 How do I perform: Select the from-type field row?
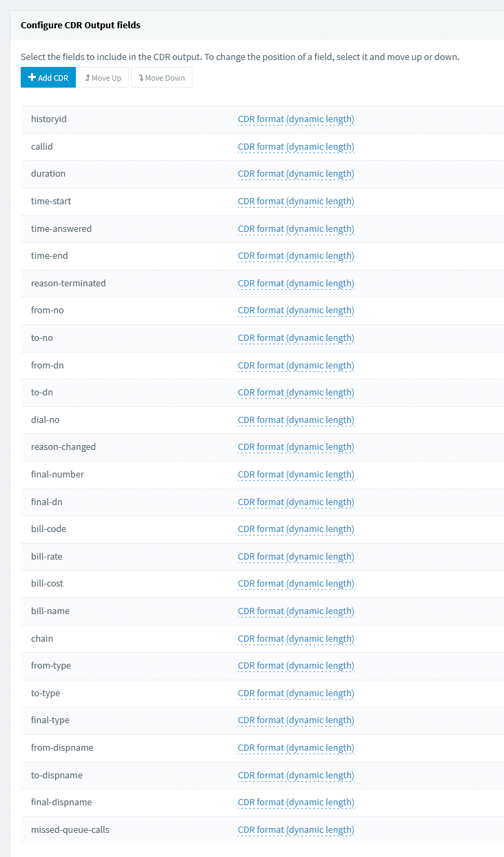51,666
